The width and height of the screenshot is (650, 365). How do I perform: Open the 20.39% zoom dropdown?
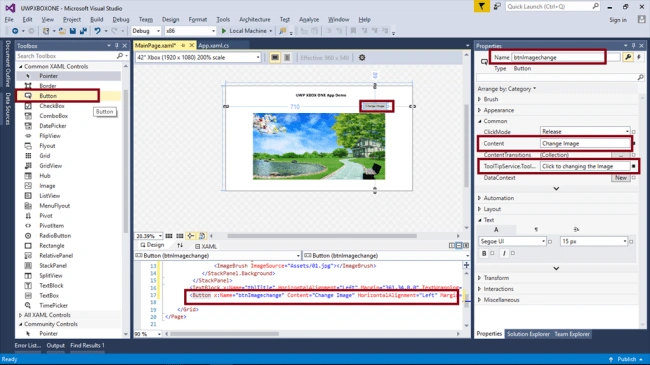tap(149, 236)
